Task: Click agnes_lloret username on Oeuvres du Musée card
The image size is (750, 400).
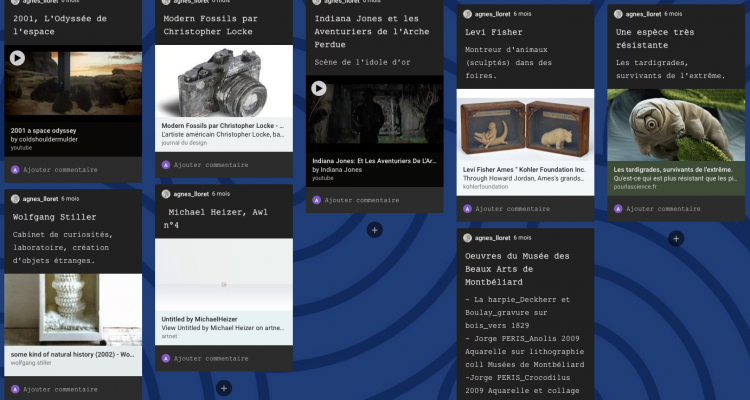Action: coord(493,238)
